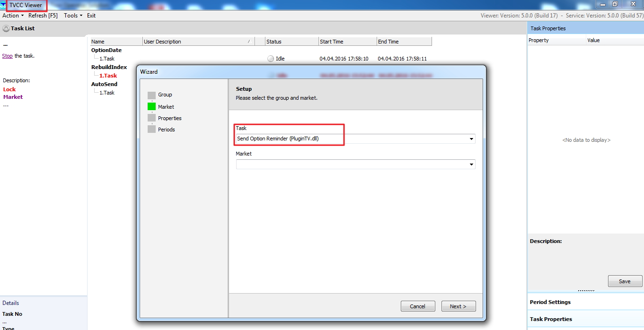The height and width of the screenshot is (330, 644).
Task: Click the Idle status circle of OptionDate task
Action: [271, 59]
